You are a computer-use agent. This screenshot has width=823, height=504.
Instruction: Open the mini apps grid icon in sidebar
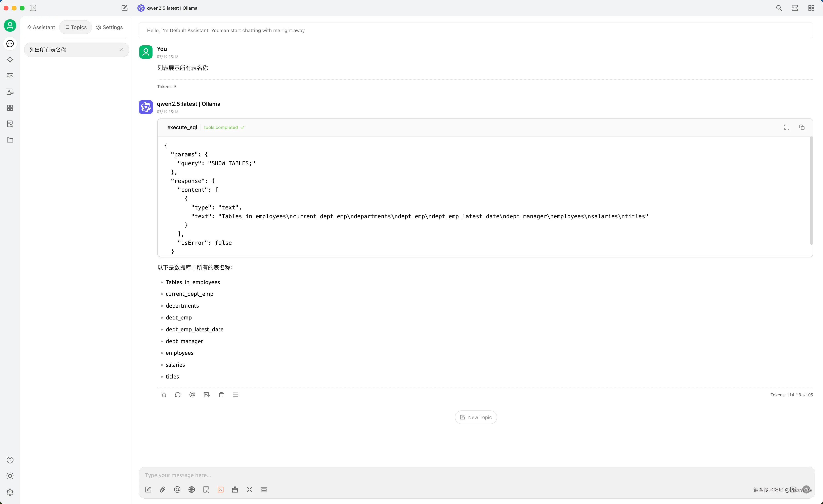tap(10, 108)
